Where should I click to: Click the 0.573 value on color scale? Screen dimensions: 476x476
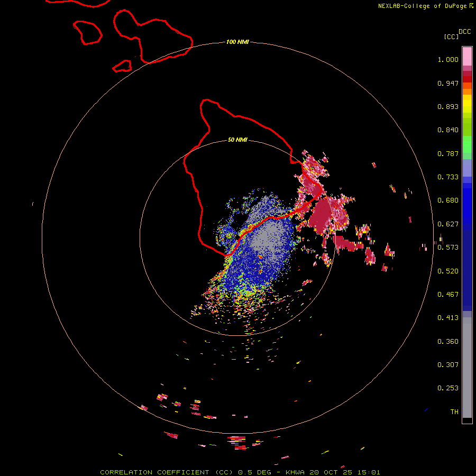tap(448, 248)
